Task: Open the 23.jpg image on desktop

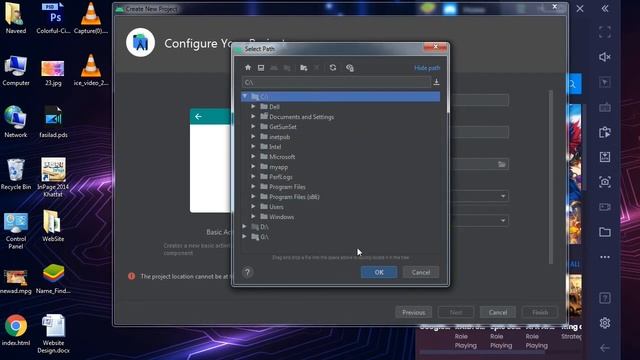Action: (x=53, y=73)
